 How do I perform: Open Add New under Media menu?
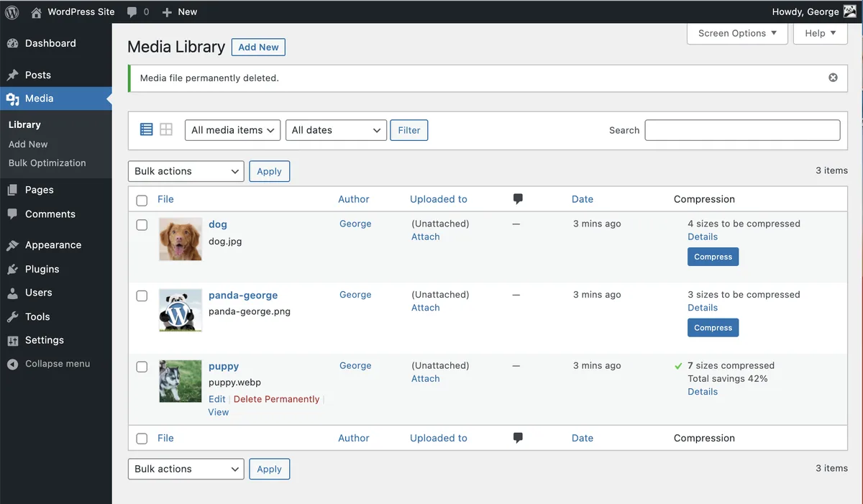pos(28,144)
